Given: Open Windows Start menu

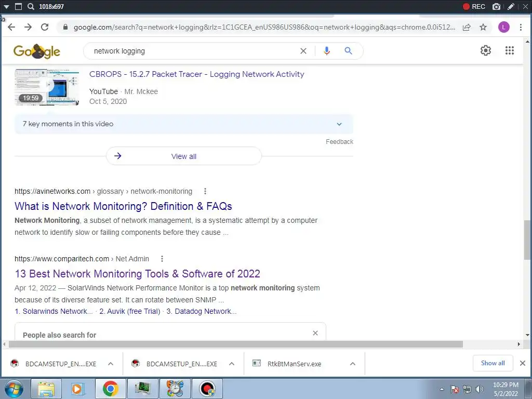Looking at the screenshot, I should [14, 389].
